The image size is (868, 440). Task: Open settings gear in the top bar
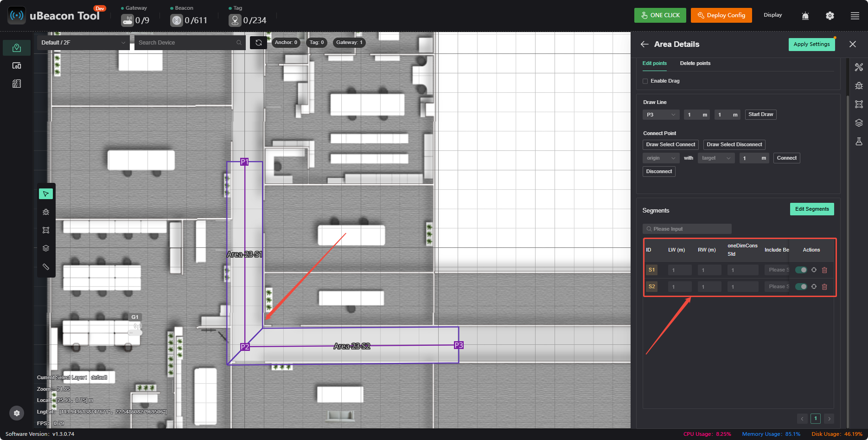pyautogui.click(x=830, y=16)
